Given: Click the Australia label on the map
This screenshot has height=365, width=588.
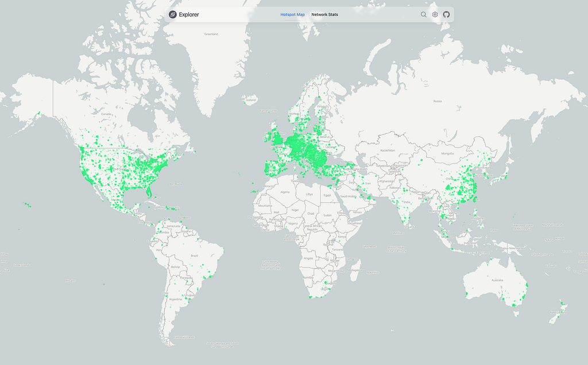Looking at the screenshot, I should tap(497, 280).
